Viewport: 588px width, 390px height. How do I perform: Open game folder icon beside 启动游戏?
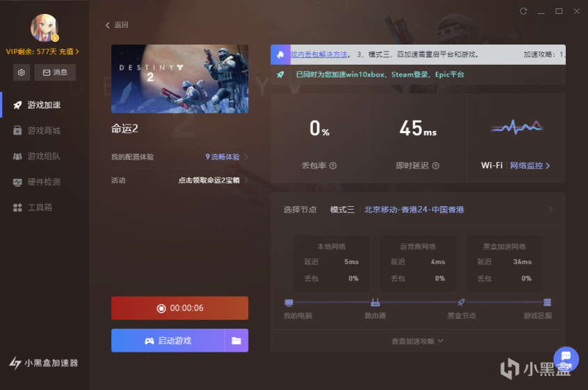[237, 341]
